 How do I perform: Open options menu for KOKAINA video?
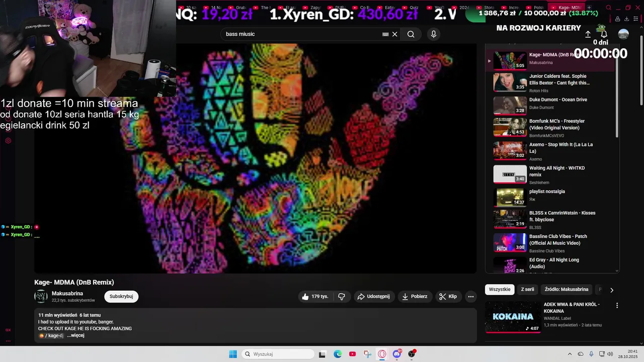(x=617, y=305)
